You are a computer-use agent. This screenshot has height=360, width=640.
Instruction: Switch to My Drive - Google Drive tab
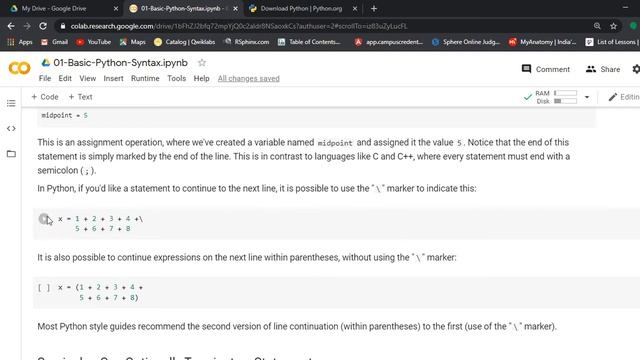point(53,9)
